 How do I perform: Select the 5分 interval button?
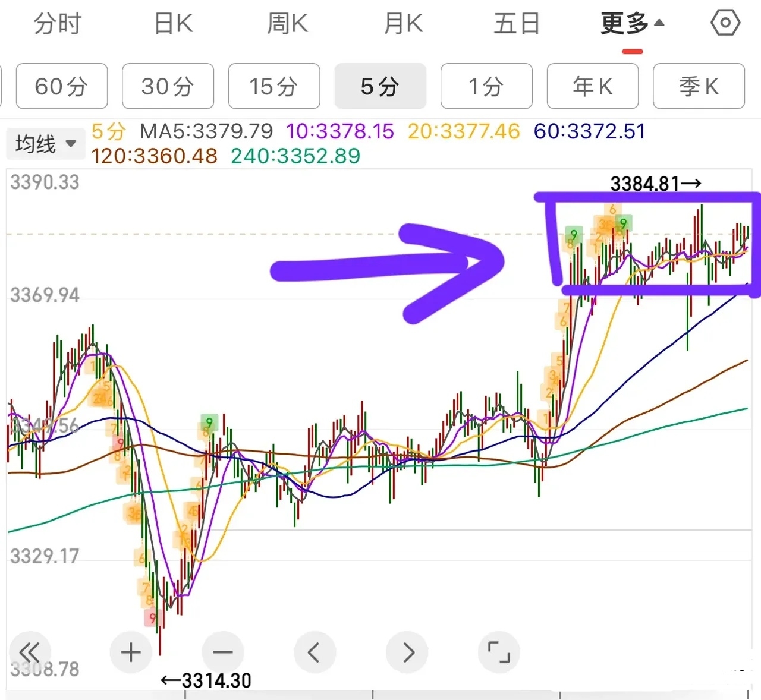tap(380, 86)
